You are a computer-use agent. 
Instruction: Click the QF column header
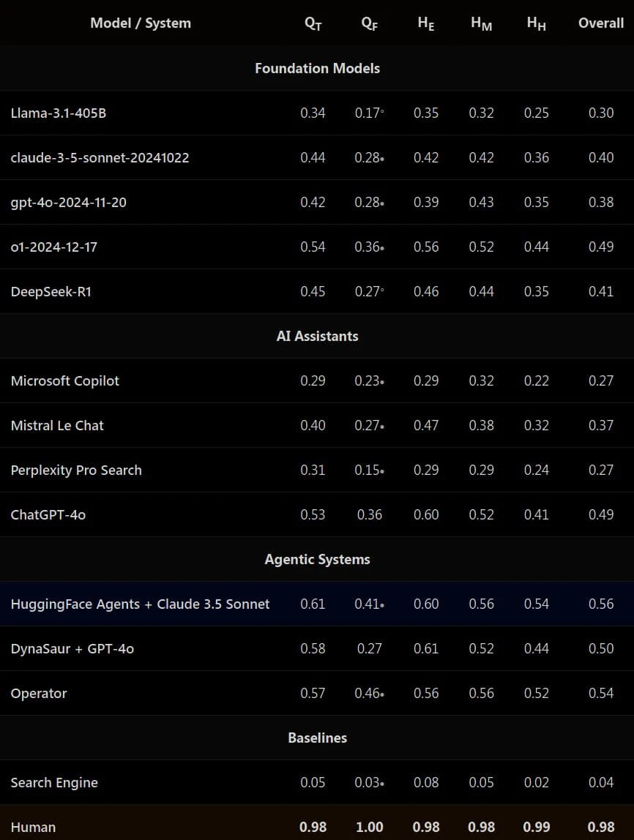pyautogui.click(x=369, y=23)
